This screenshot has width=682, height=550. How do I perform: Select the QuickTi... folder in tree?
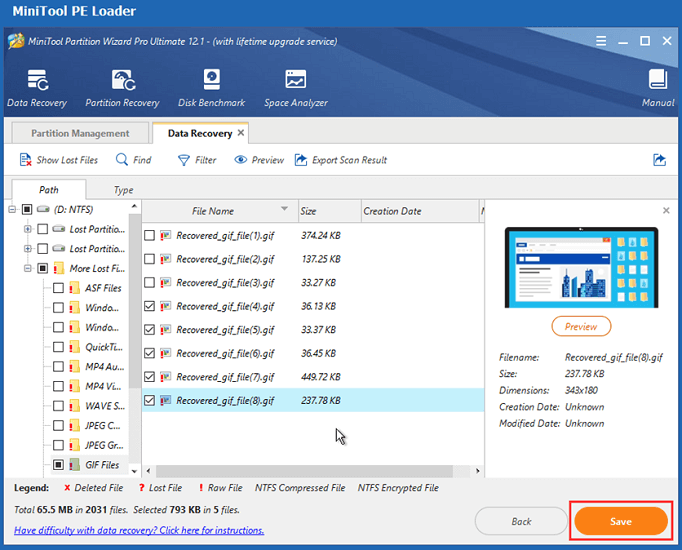[104, 347]
